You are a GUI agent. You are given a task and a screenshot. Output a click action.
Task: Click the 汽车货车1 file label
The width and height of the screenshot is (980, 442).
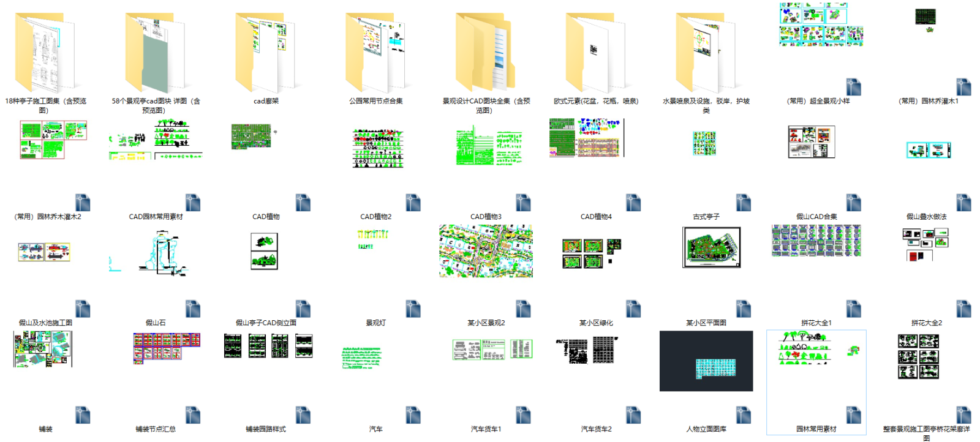[486, 429]
